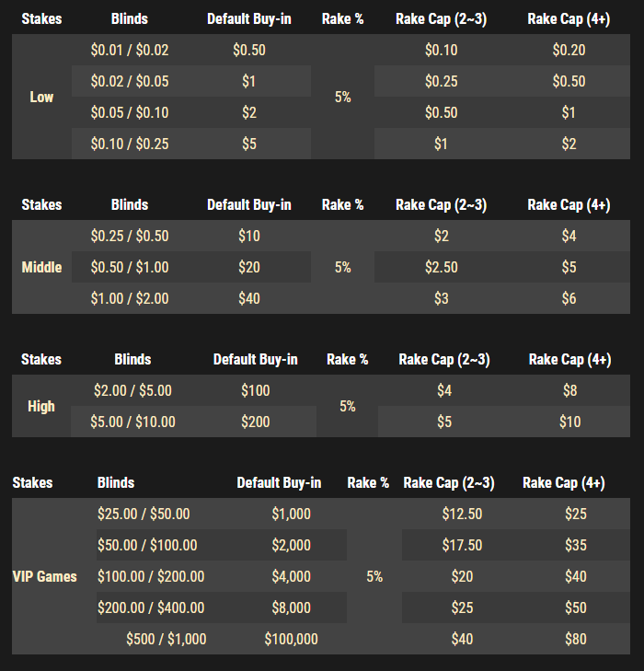Screen dimensions: 644x671
Task: Select the $25.00 / $50.00 blinds cell
Action: (x=144, y=514)
